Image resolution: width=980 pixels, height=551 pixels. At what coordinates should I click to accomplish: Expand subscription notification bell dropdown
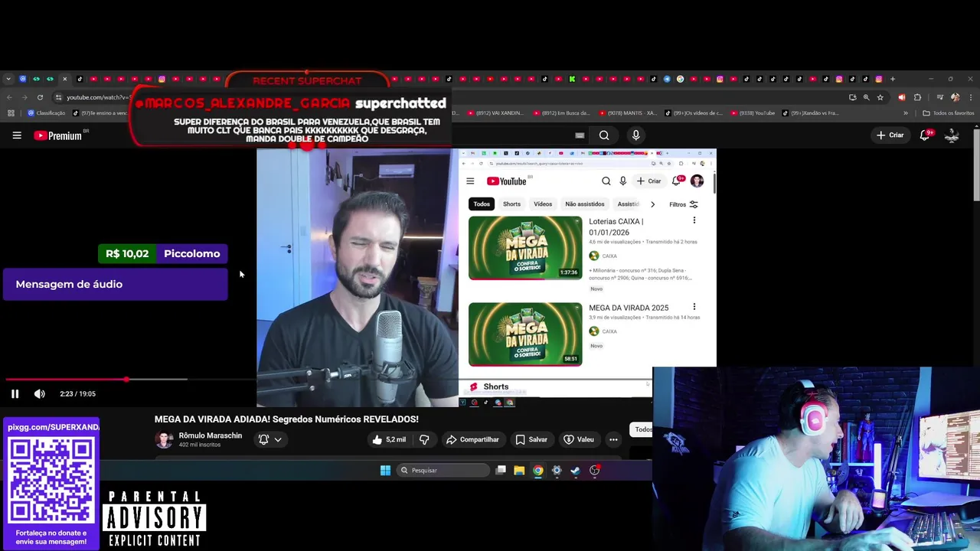click(270, 440)
